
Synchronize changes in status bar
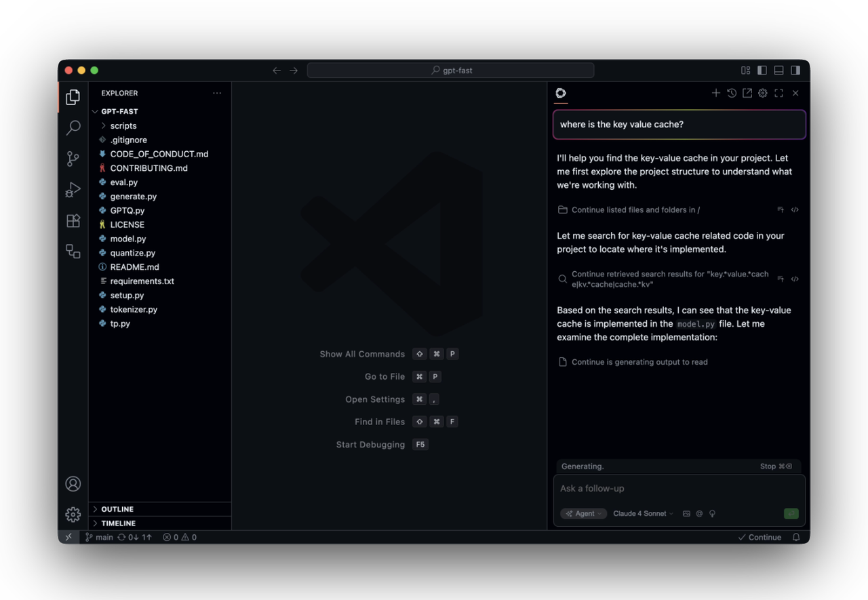pos(134,537)
